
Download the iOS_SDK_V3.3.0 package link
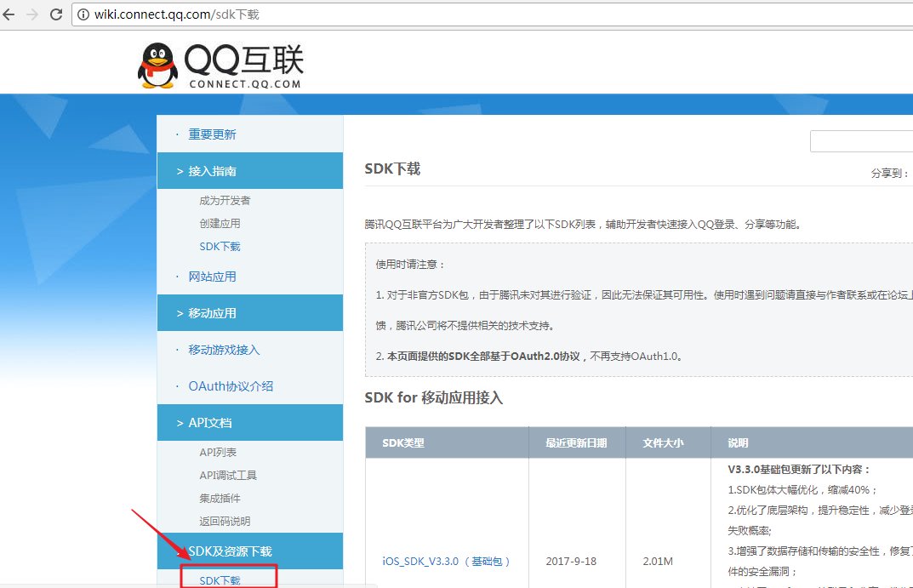tap(420, 562)
